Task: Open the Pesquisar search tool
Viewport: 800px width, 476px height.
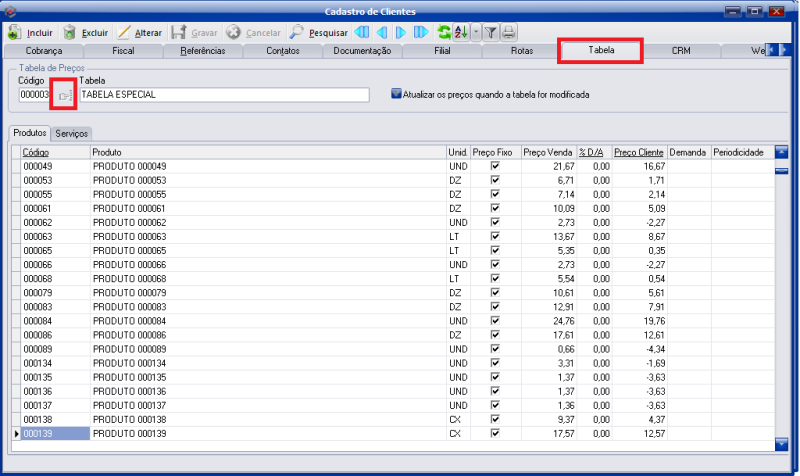Action: point(318,33)
